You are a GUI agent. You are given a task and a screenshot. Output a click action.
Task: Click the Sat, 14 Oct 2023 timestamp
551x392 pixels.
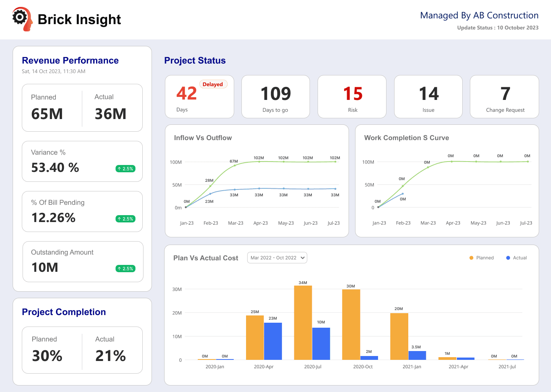(x=54, y=71)
